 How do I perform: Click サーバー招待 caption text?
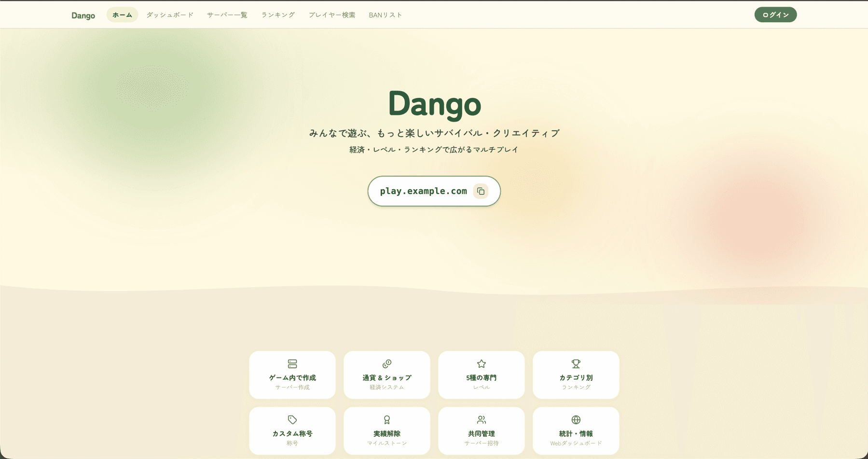(x=482, y=444)
